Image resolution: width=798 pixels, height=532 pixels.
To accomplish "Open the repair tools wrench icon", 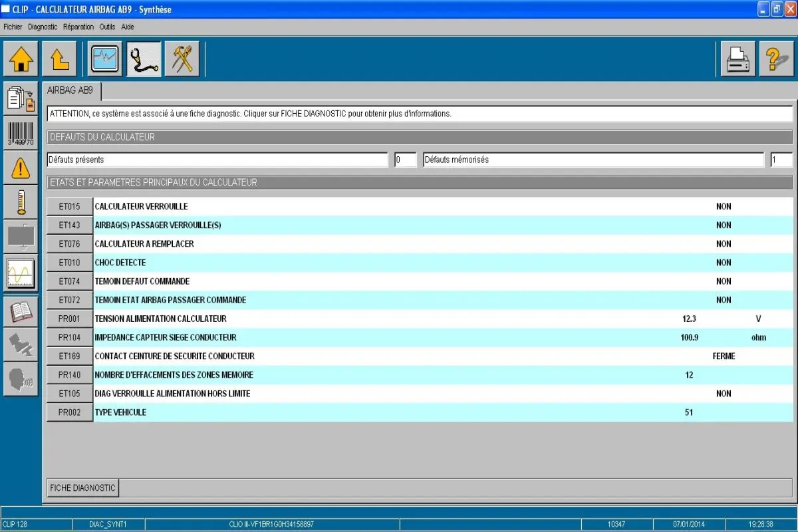I will (182, 59).
